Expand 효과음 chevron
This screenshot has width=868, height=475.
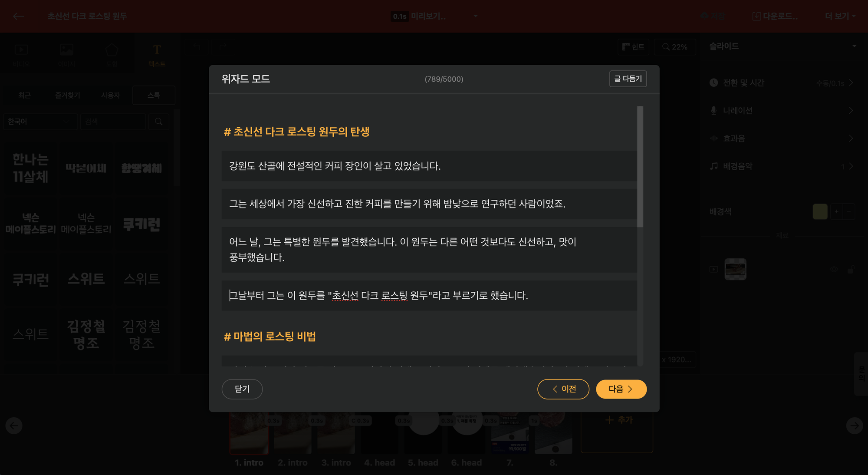click(851, 138)
